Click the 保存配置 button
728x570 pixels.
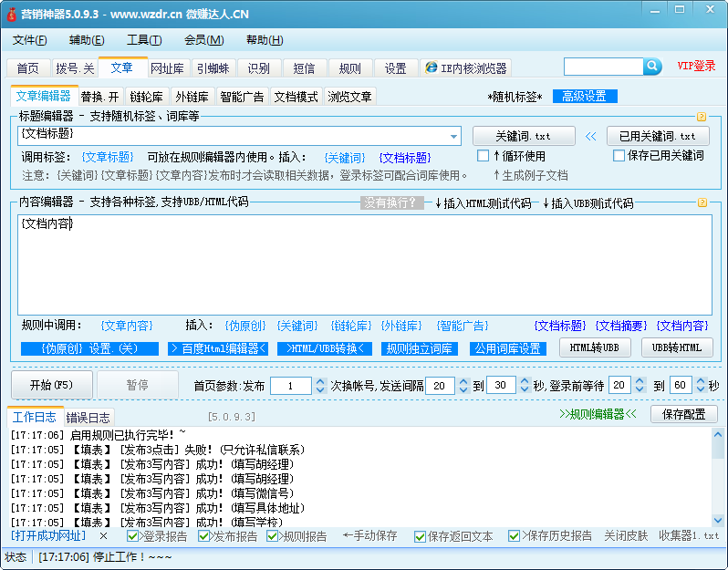683,414
